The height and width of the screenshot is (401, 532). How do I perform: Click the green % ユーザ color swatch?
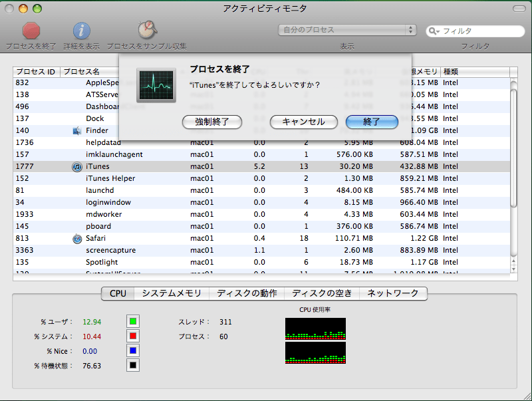pyautogui.click(x=133, y=321)
